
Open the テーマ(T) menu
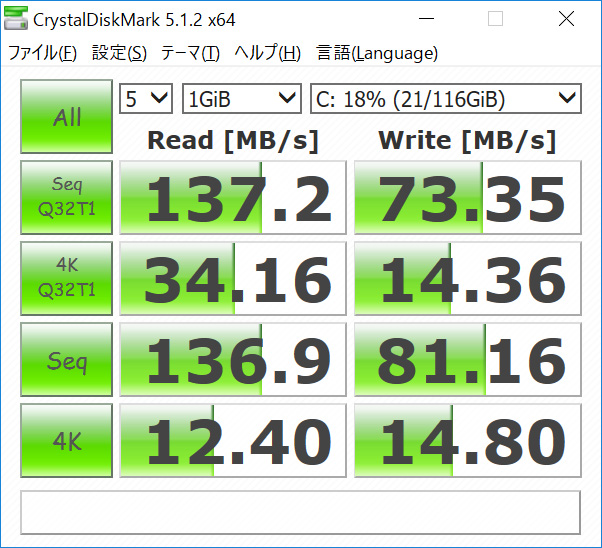(x=190, y=53)
